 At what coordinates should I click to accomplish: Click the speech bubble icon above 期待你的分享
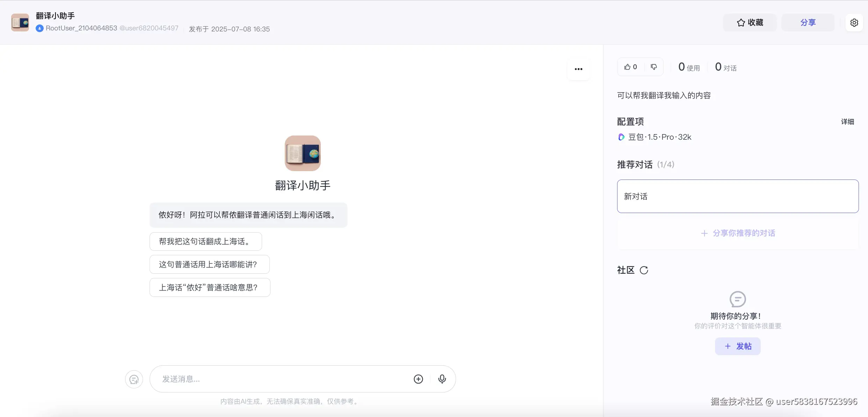pos(737,299)
